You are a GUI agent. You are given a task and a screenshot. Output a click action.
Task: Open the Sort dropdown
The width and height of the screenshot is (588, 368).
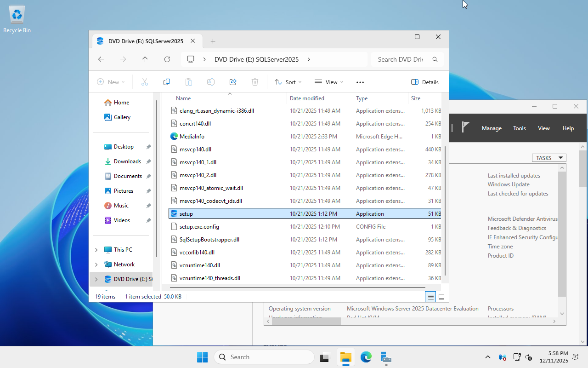pyautogui.click(x=288, y=82)
